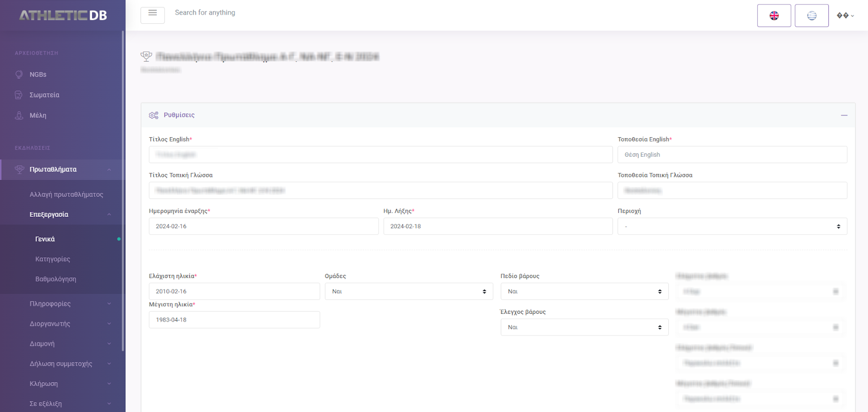868x412 pixels.
Task: Collapse the Ρυθμίσεις panel with minus icon
Action: pos(844,115)
